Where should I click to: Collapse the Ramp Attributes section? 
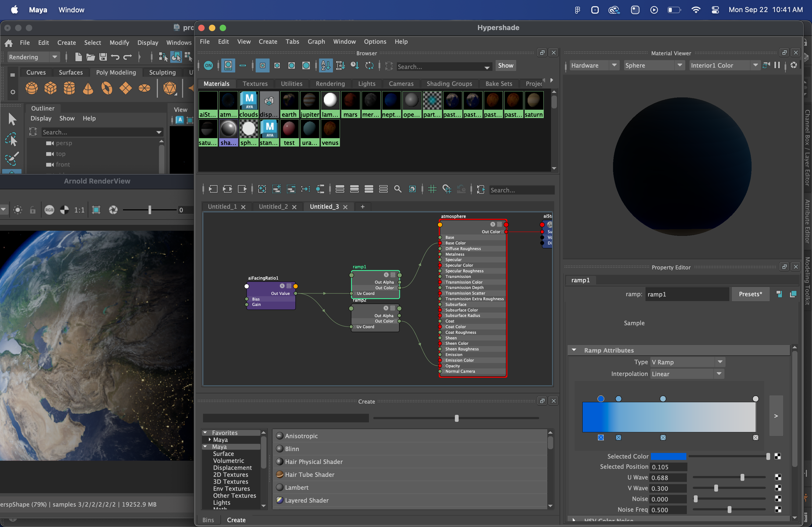pos(574,350)
